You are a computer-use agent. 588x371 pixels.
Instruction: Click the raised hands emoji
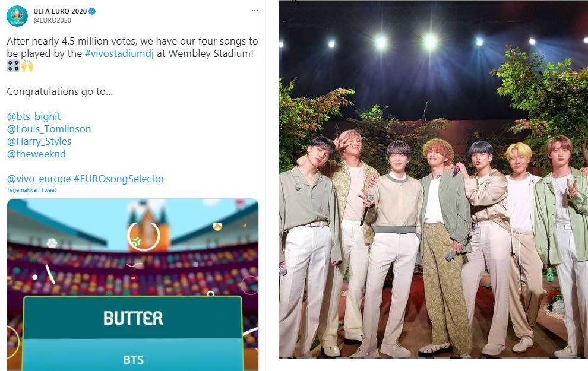coord(27,66)
